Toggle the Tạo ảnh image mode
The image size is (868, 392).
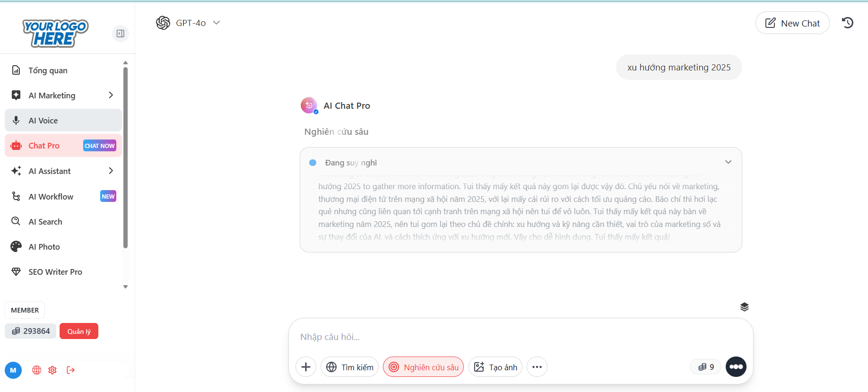pyautogui.click(x=495, y=367)
